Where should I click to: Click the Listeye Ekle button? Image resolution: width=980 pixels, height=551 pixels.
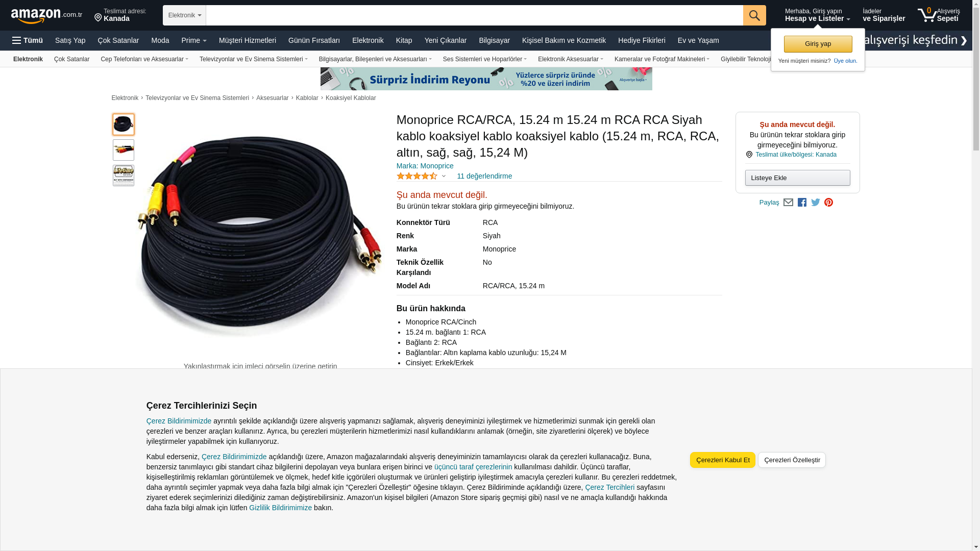point(797,178)
